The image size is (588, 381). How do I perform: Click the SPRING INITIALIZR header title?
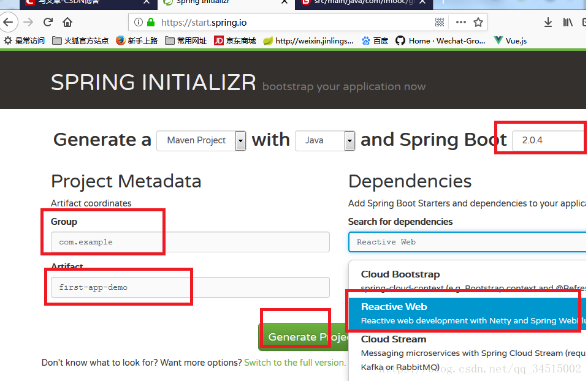pyautogui.click(x=153, y=83)
